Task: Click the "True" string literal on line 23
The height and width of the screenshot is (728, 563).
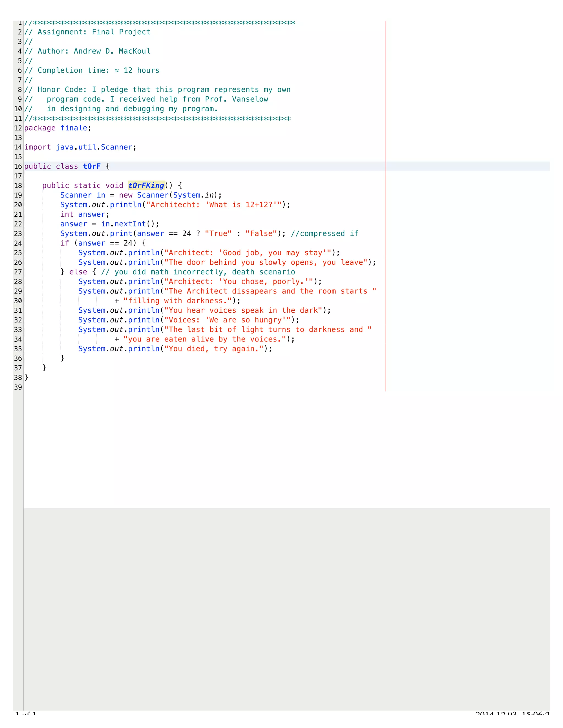Action: [218, 234]
